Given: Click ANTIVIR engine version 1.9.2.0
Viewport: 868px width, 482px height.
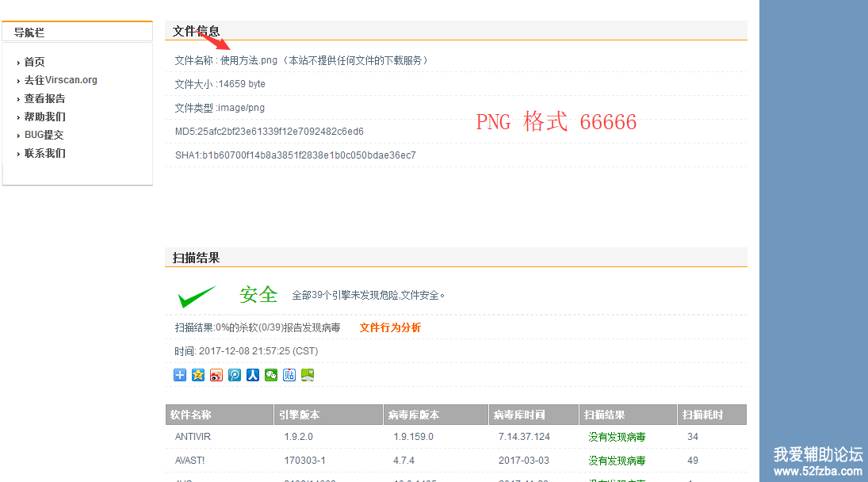Looking at the screenshot, I should 298,437.
